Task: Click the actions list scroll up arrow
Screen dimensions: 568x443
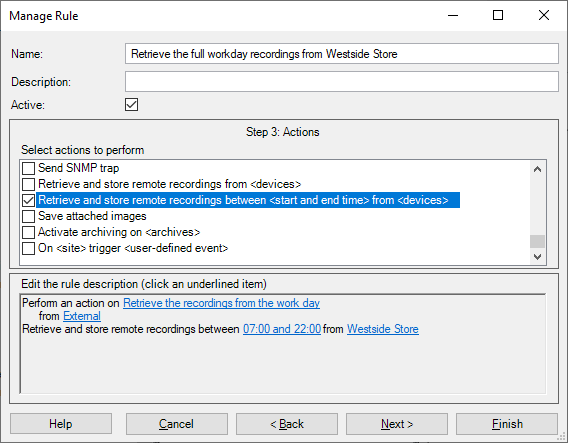Action: [x=538, y=169]
